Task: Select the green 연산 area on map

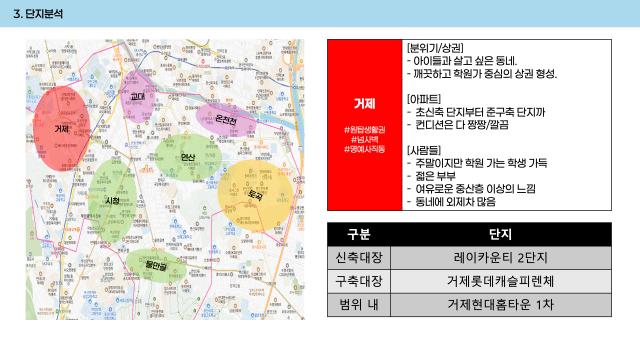Action: tap(188, 157)
